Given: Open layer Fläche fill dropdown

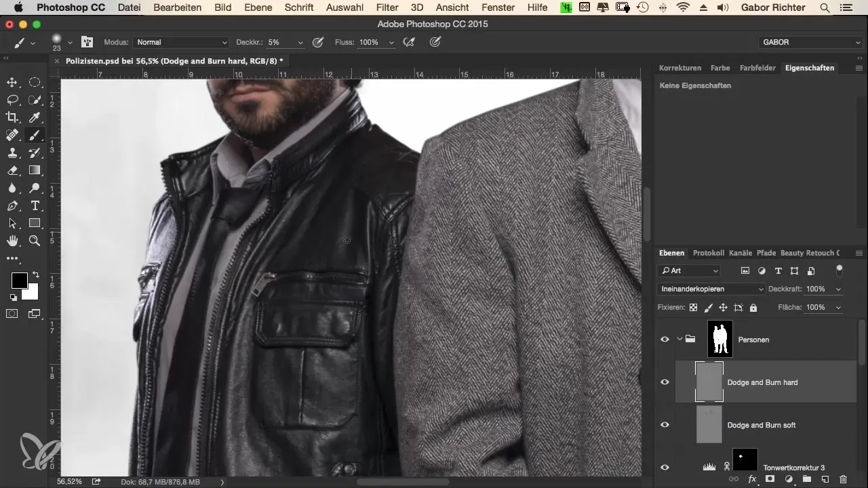Looking at the screenshot, I should 839,308.
